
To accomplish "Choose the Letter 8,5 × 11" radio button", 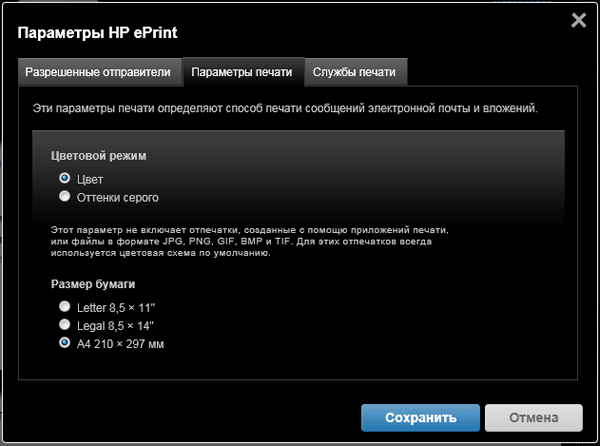I will (x=65, y=307).
